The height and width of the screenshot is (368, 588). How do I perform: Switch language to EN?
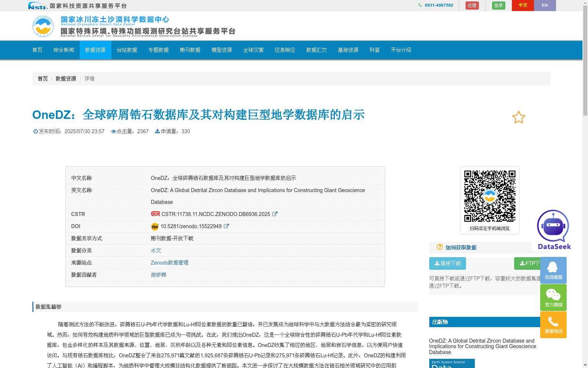tap(545, 5)
